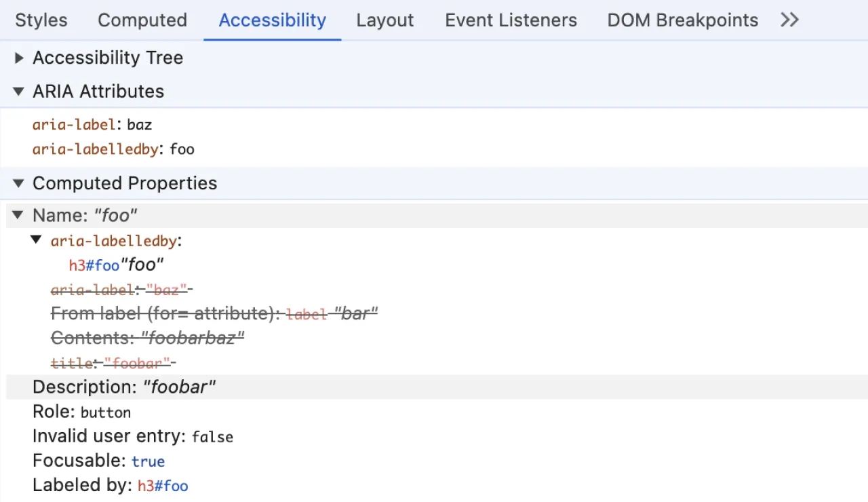Click the Focusable true value
Image resolution: width=868 pixels, height=502 pixels.
tap(148, 461)
